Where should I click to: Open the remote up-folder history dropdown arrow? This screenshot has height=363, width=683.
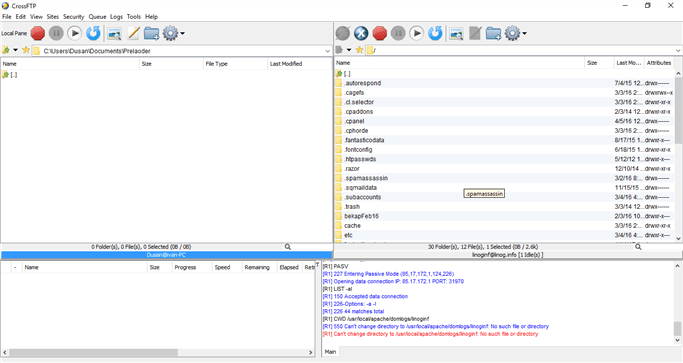point(349,50)
